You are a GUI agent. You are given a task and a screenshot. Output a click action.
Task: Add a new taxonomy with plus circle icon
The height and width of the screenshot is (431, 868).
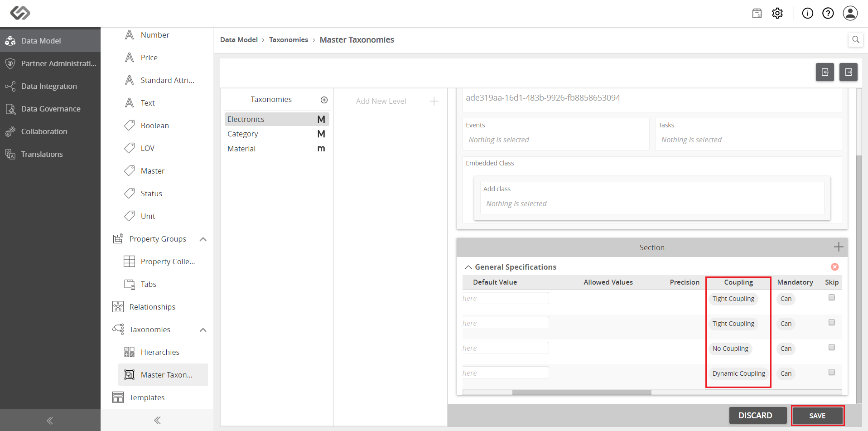tap(324, 100)
